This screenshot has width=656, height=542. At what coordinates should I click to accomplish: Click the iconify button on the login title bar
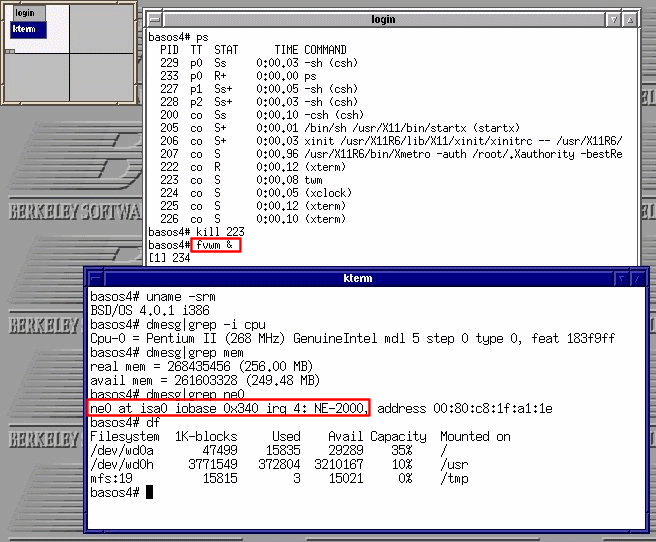coord(613,19)
